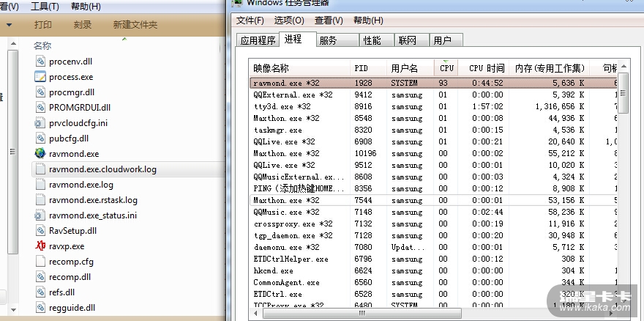Sort processes by 映像名称 column

click(299, 68)
